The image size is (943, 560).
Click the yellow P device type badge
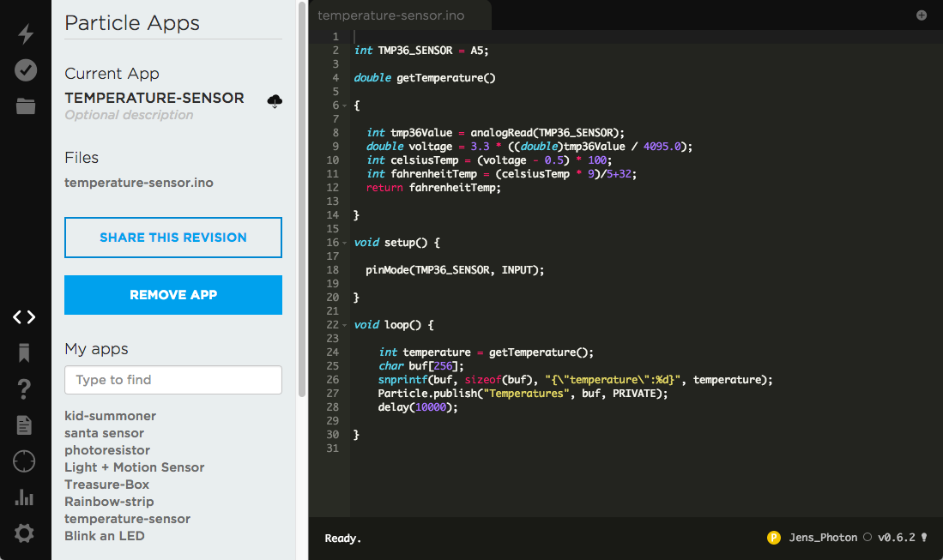pos(774,538)
